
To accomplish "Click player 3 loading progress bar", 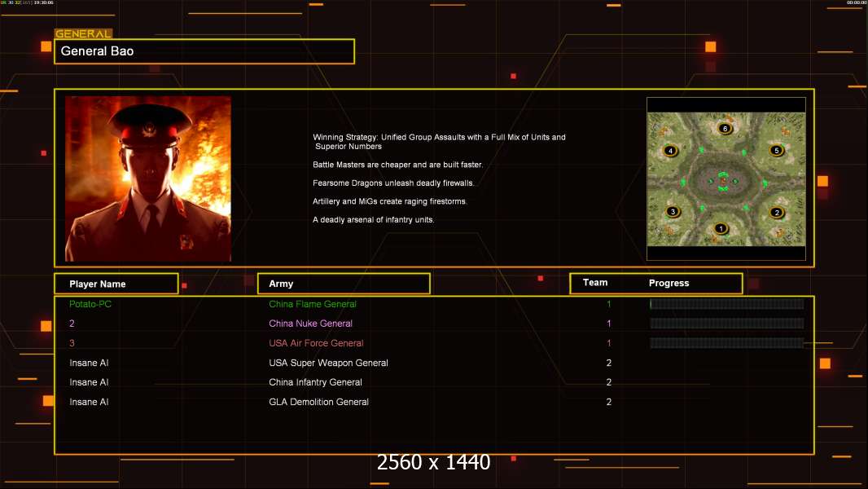I will tap(727, 343).
